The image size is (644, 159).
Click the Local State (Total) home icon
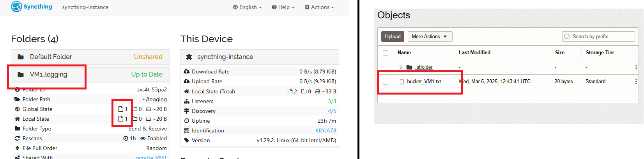point(187,91)
